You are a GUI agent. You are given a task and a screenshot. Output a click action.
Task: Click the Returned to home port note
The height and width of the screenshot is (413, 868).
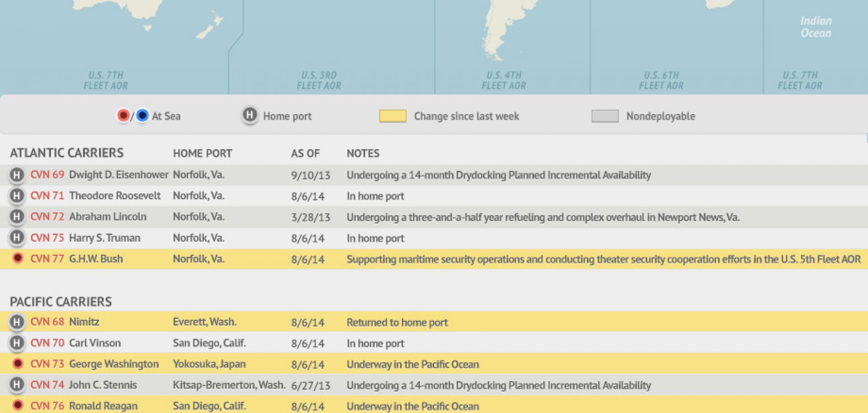point(397,322)
